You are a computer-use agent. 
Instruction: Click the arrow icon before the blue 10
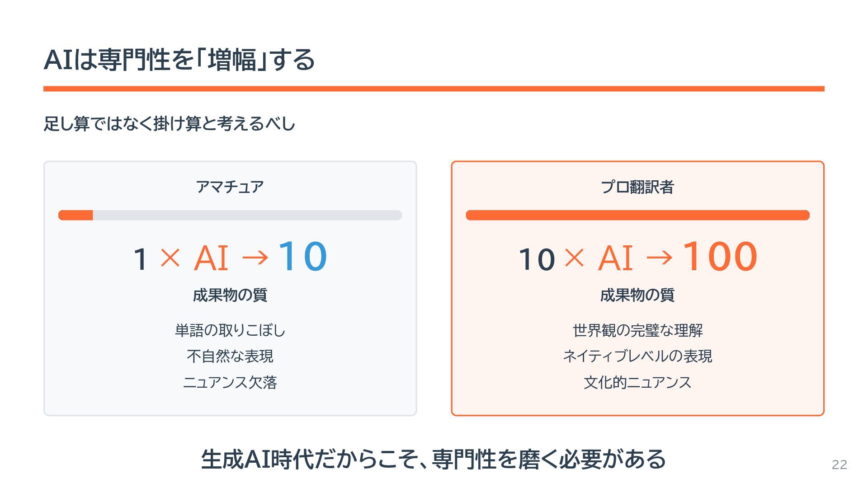coord(255,258)
